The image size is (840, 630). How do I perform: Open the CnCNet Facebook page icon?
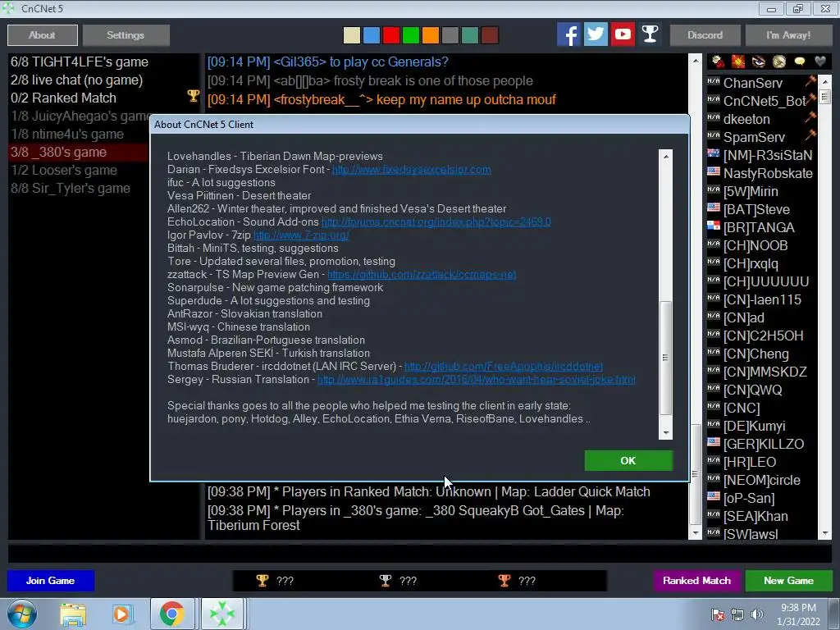pyautogui.click(x=568, y=34)
